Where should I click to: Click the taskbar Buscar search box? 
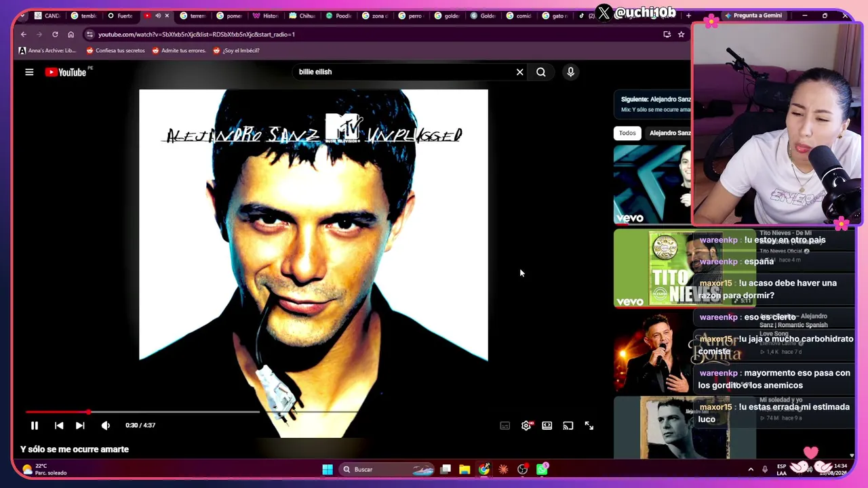point(387,469)
